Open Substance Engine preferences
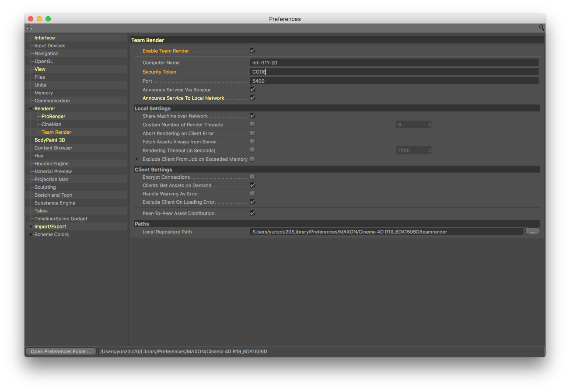The height and width of the screenshot is (392, 570). 55,203
